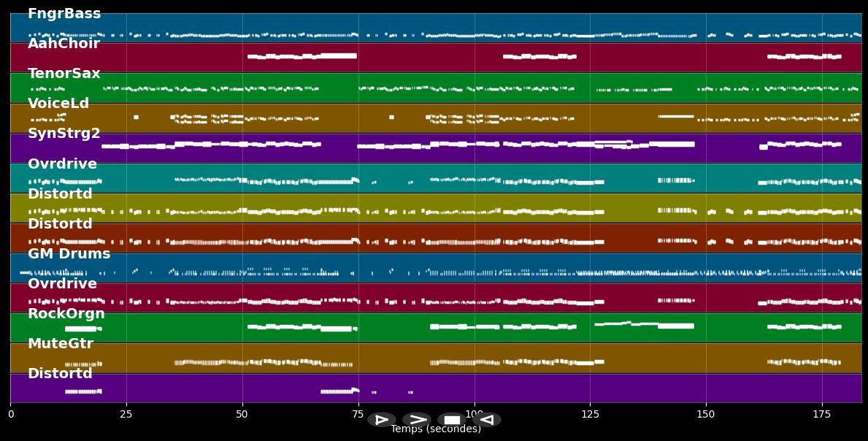The width and height of the screenshot is (868, 441).
Task: Click the 25 seconds tick on the time axis
Action: point(126,414)
